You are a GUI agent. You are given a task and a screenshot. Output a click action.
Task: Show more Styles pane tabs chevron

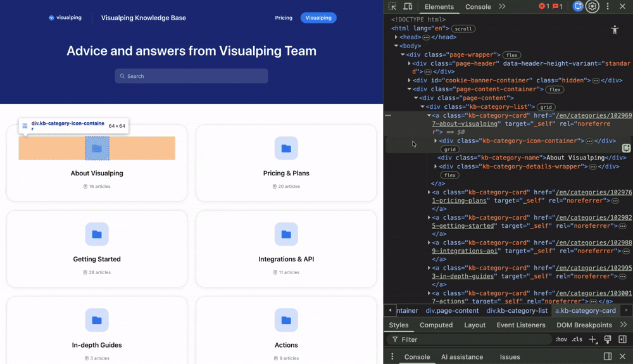(x=624, y=325)
